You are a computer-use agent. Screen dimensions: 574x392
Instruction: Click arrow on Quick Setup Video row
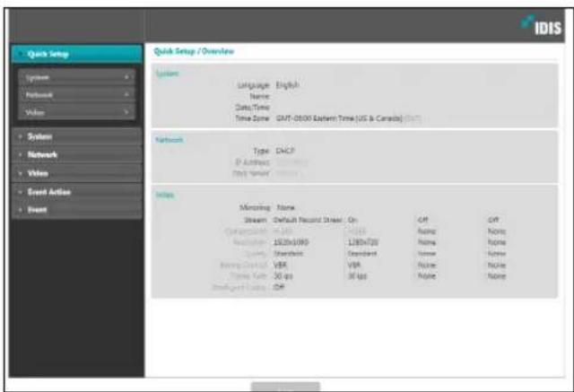[126, 112]
